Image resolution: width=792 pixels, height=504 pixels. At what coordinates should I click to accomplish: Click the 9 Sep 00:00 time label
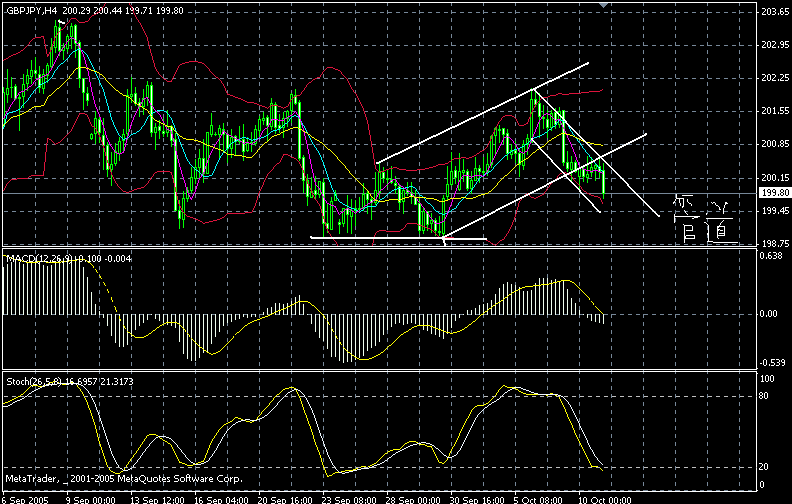coord(90,500)
